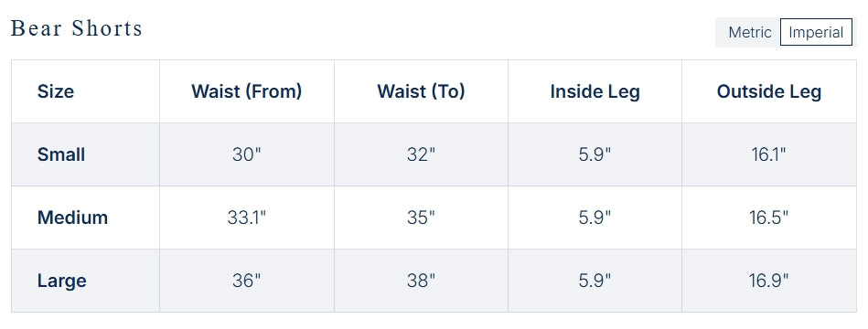Select the Size column header
868x329 pixels.
pyautogui.click(x=56, y=91)
